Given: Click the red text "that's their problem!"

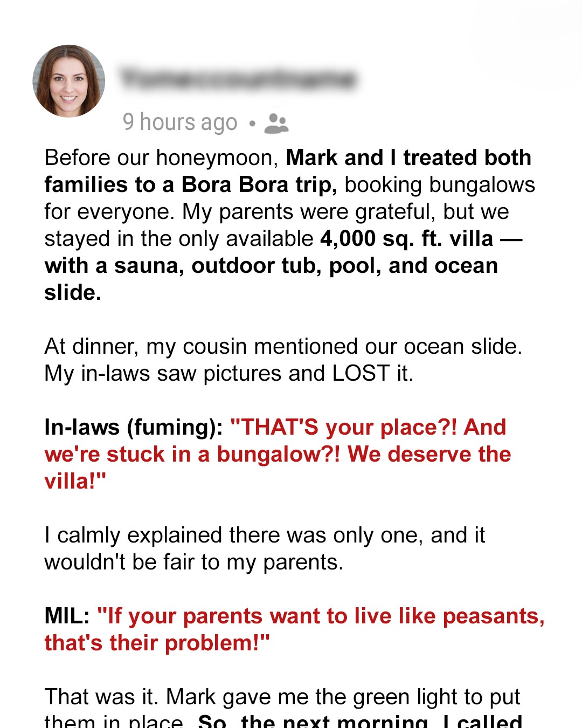Looking at the screenshot, I should 157,643.
